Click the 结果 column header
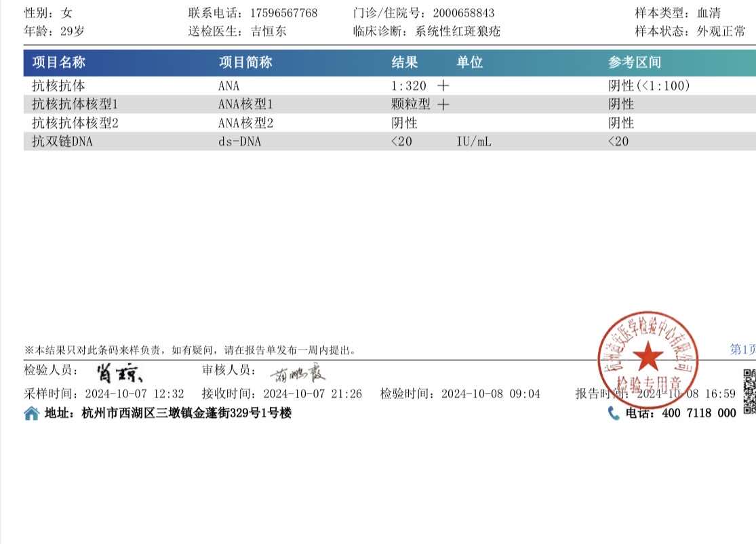Image resolution: width=756 pixels, height=544 pixels. [405, 62]
